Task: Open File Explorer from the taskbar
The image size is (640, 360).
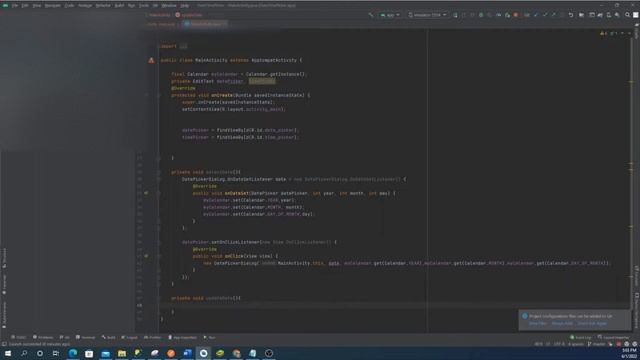Action: click(x=122, y=353)
